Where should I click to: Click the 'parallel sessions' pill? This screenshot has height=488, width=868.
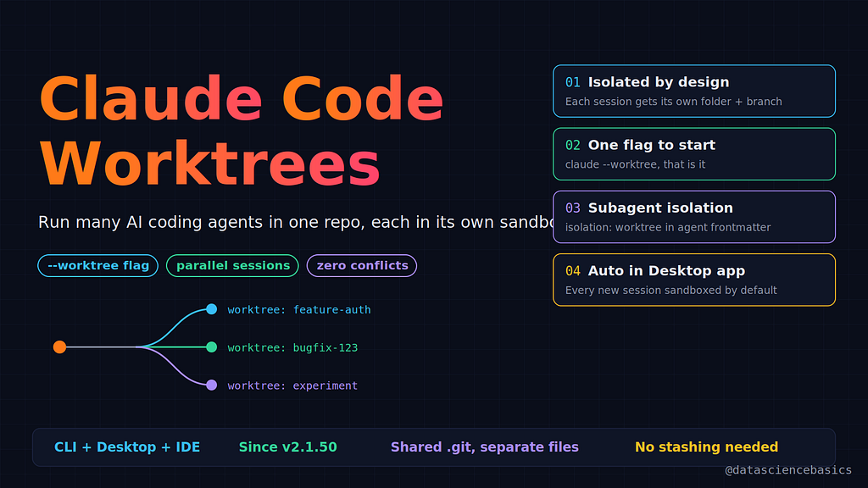(232, 265)
